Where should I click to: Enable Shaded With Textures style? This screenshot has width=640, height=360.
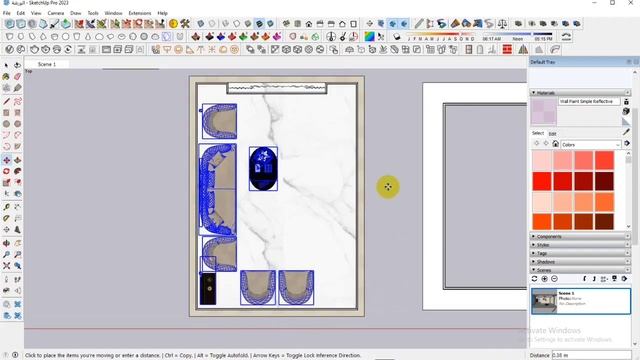[x=259, y=24]
